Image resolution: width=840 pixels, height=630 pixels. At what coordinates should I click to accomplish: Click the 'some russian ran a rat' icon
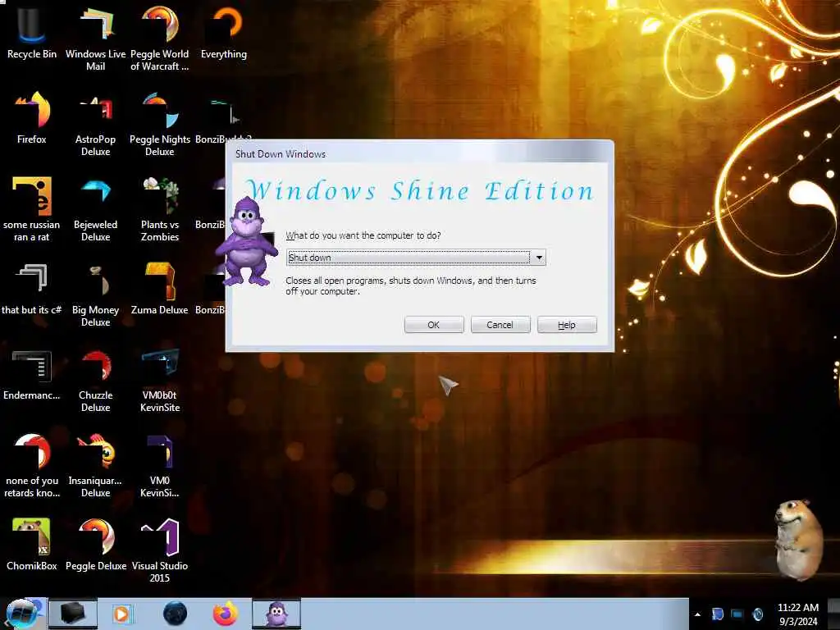coord(32,209)
